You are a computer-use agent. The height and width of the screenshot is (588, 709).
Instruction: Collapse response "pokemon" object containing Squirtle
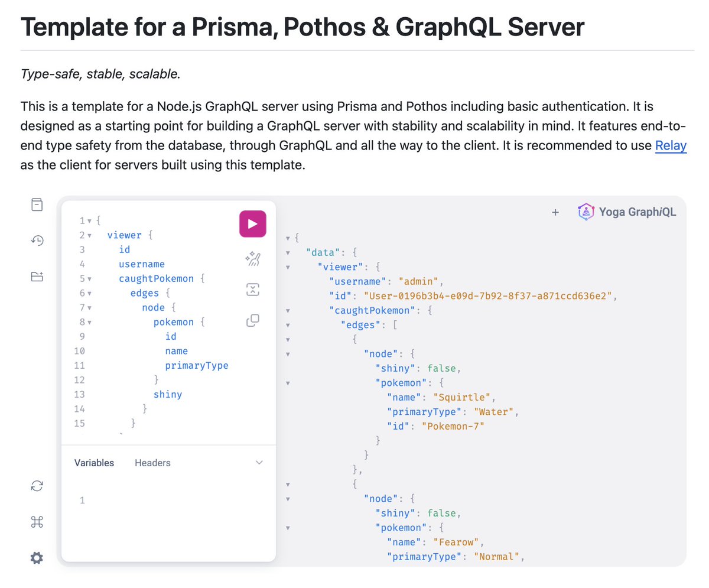click(288, 383)
